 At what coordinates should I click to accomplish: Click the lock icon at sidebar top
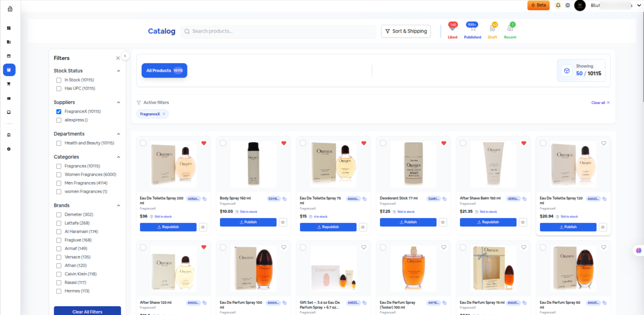[10, 9]
